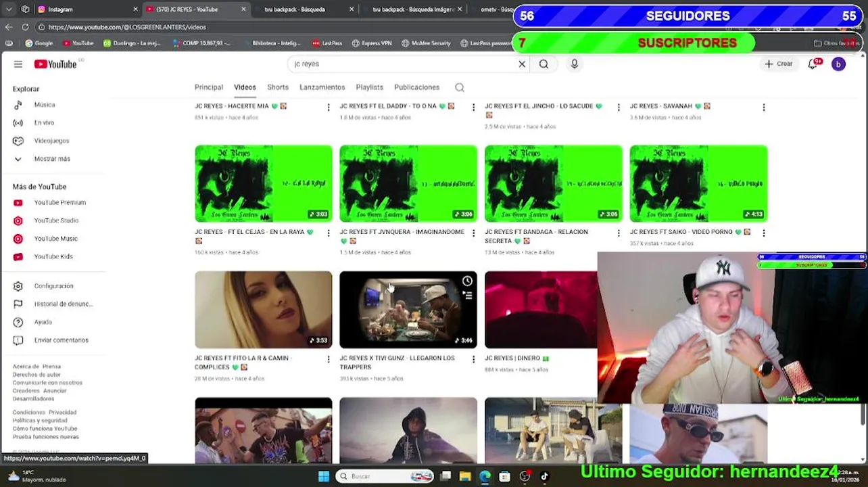
Task: Clear the 'jc reyes' search text with X
Action: pyautogui.click(x=522, y=64)
